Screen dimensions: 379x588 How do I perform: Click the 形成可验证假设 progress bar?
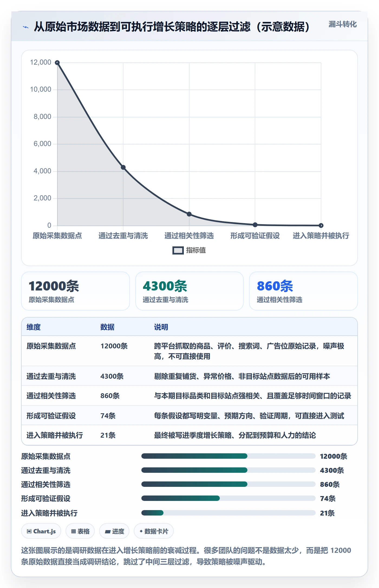pos(228,498)
